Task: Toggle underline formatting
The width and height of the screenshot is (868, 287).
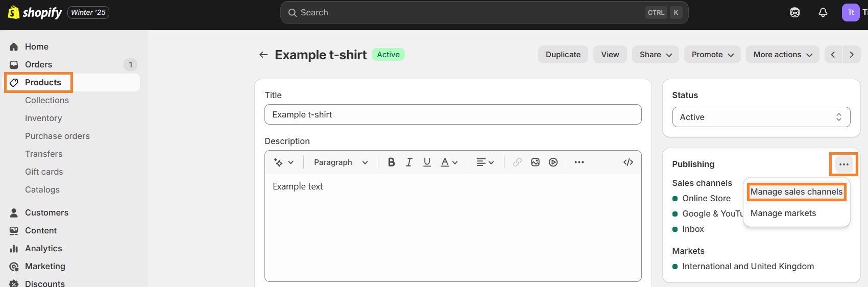Action: pyautogui.click(x=427, y=162)
